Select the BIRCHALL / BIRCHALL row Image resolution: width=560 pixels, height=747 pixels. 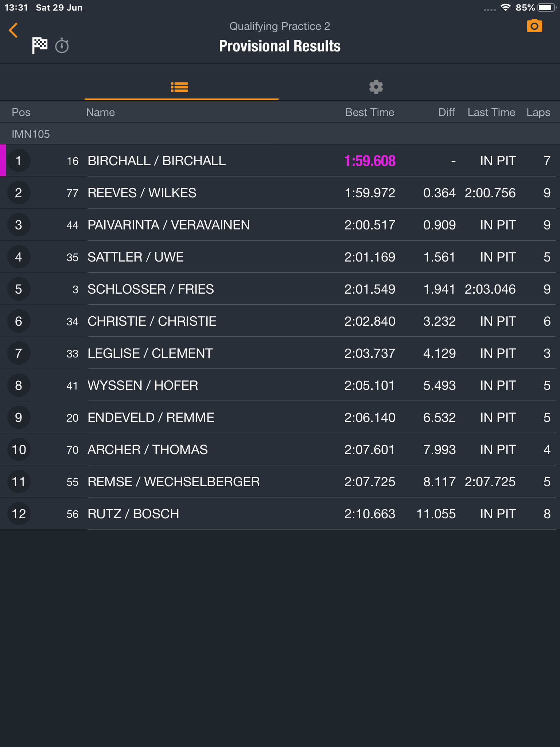280,160
